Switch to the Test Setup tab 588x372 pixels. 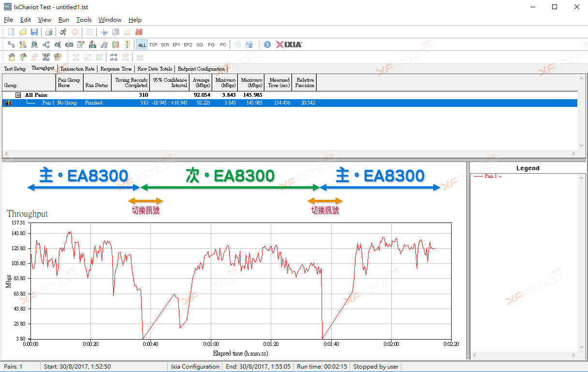[x=15, y=69]
